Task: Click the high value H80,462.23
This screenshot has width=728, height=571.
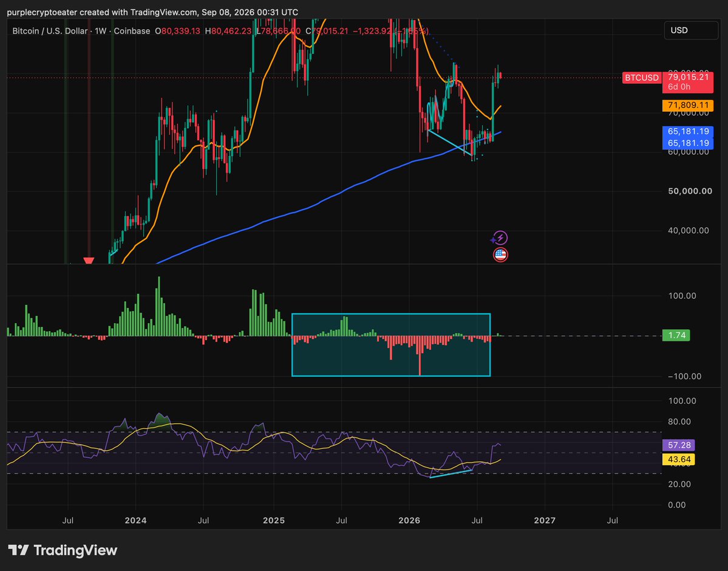Action: pos(228,31)
